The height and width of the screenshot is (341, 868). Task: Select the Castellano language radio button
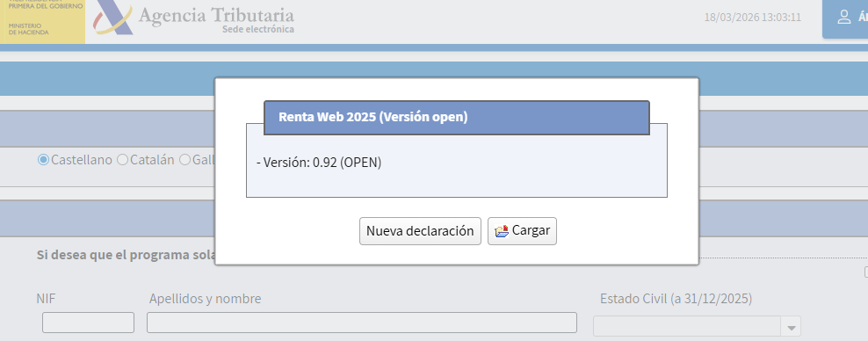point(43,160)
